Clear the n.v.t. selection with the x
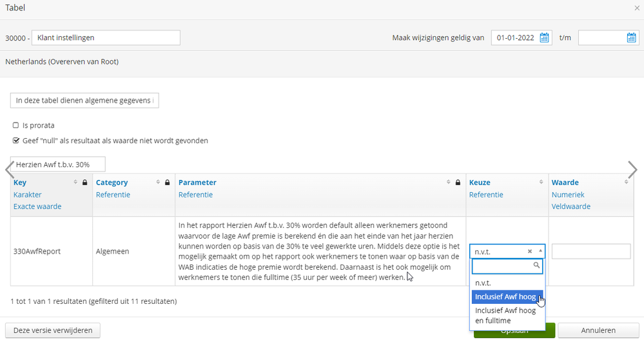 point(530,252)
